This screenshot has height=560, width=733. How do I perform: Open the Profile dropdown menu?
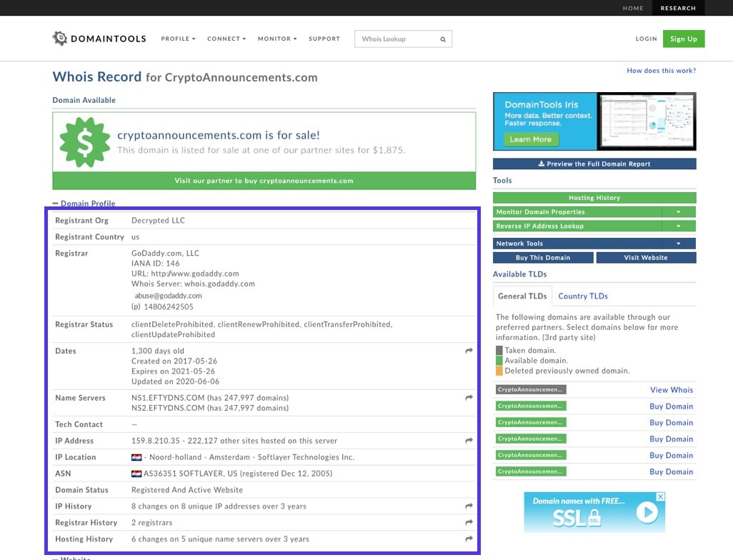pyautogui.click(x=178, y=39)
